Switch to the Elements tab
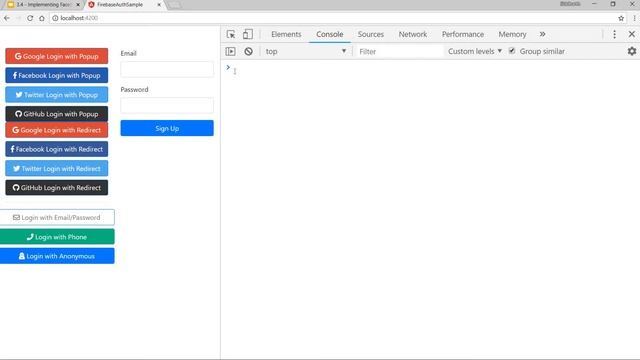The image size is (640, 360). [286, 34]
